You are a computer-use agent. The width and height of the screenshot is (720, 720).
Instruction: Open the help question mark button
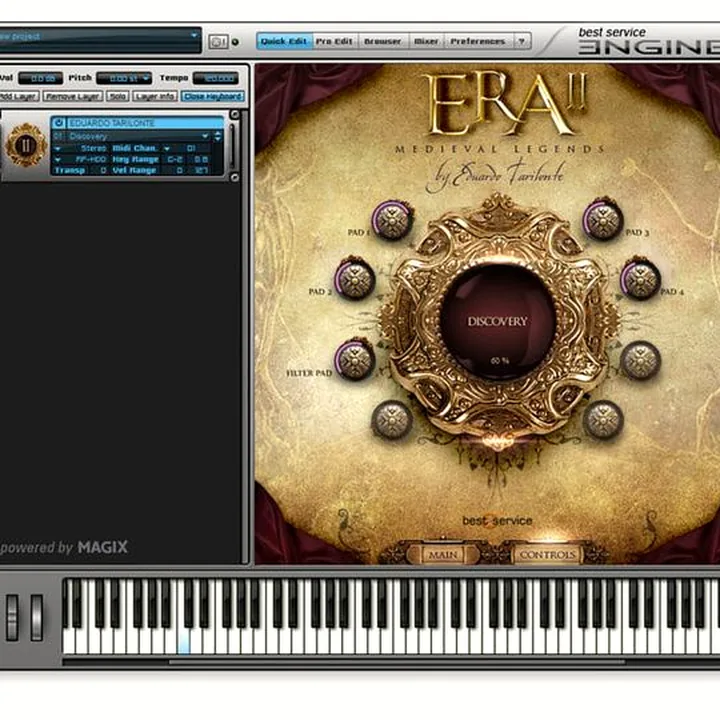[522, 41]
